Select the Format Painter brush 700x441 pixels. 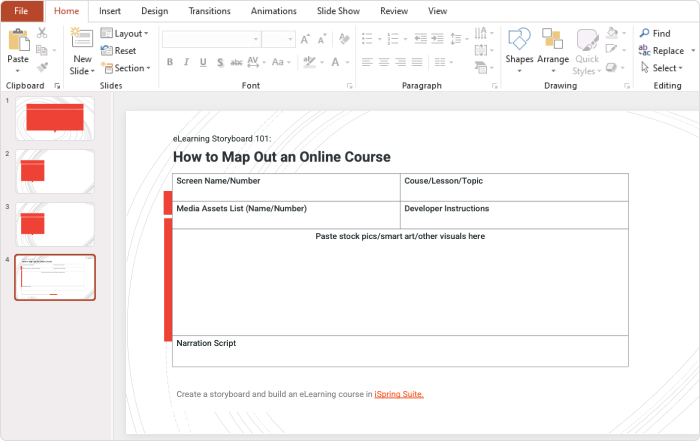[42, 67]
